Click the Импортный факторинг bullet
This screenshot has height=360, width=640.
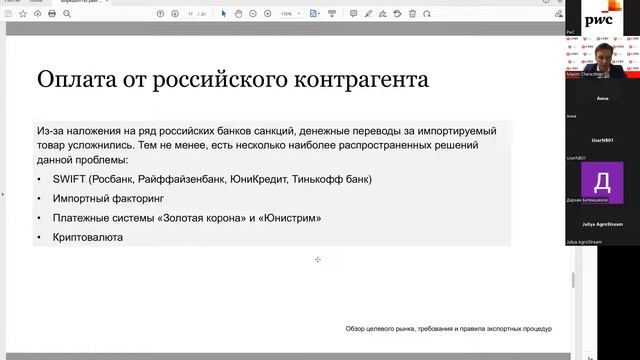pos(108,199)
